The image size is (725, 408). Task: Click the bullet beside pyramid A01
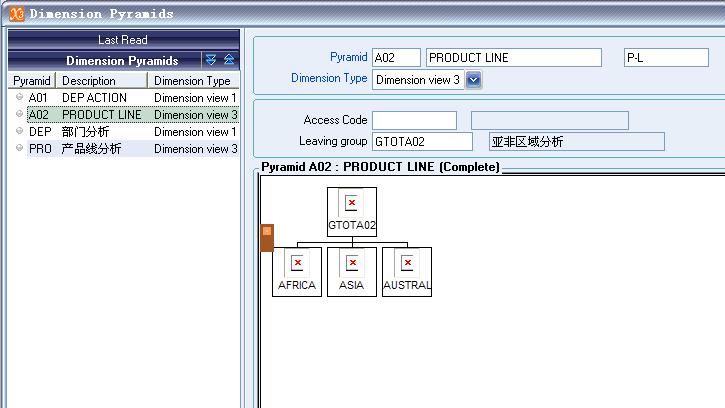tap(19, 98)
